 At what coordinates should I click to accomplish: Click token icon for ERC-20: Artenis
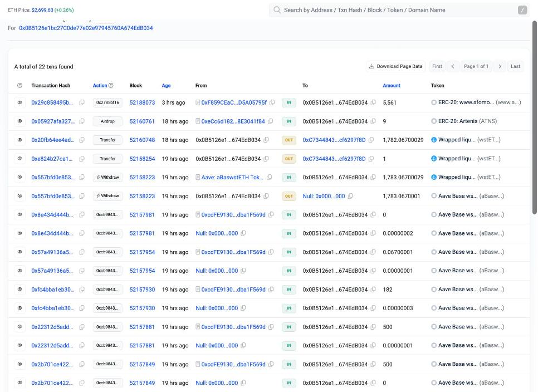[434, 121]
